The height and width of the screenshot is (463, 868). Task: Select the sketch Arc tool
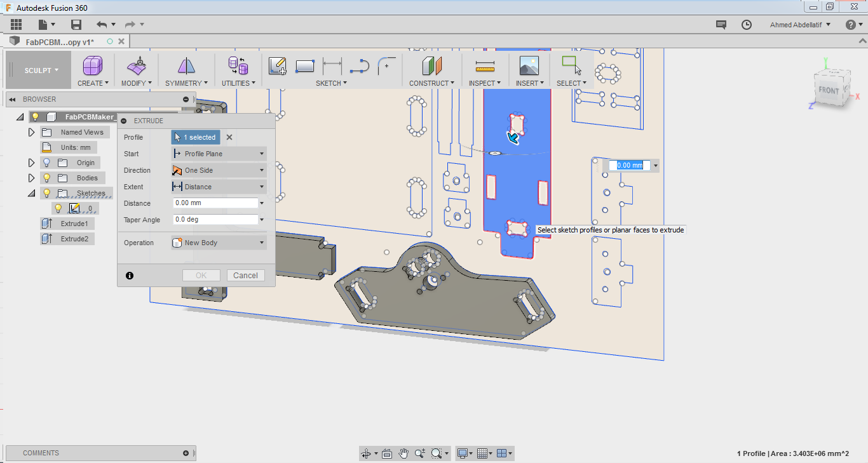click(386, 65)
